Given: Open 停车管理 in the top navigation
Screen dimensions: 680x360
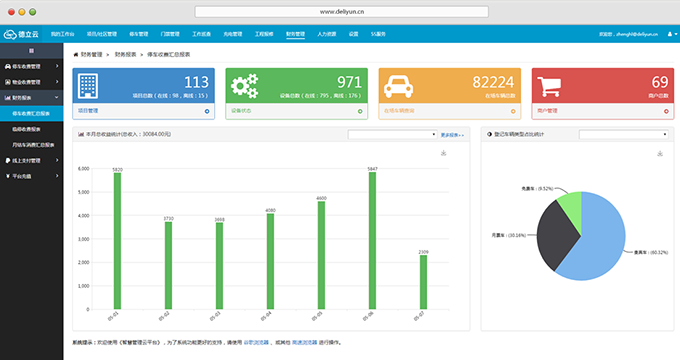Looking at the screenshot, I should (139, 34).
